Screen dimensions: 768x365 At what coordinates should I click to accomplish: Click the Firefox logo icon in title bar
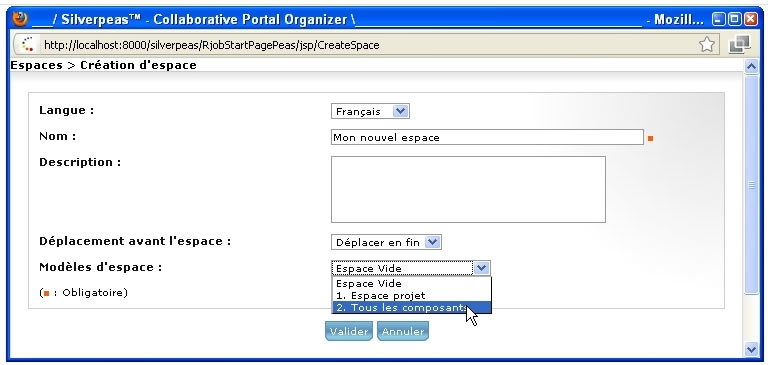pyautogui.click(x=21, y=19)
